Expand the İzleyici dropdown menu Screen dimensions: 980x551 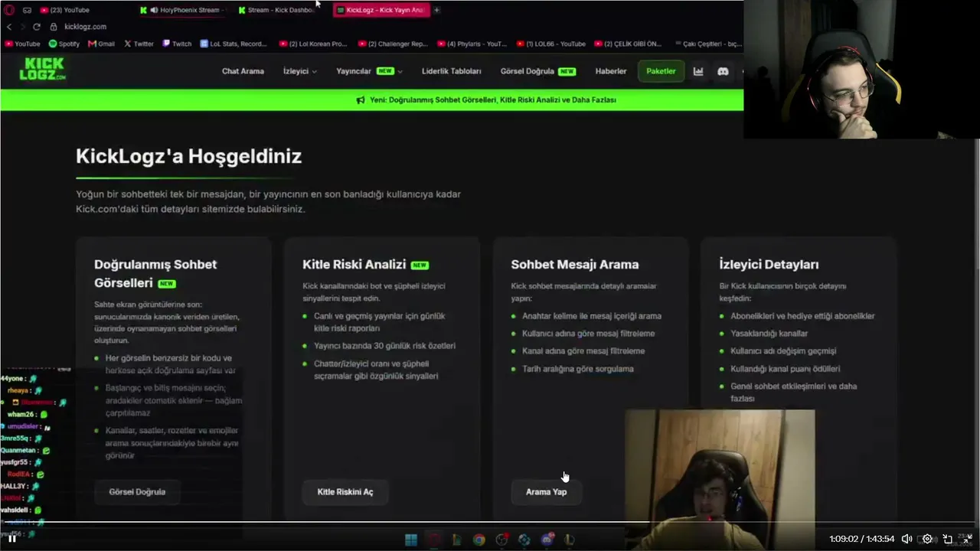[x=300, y=71]
